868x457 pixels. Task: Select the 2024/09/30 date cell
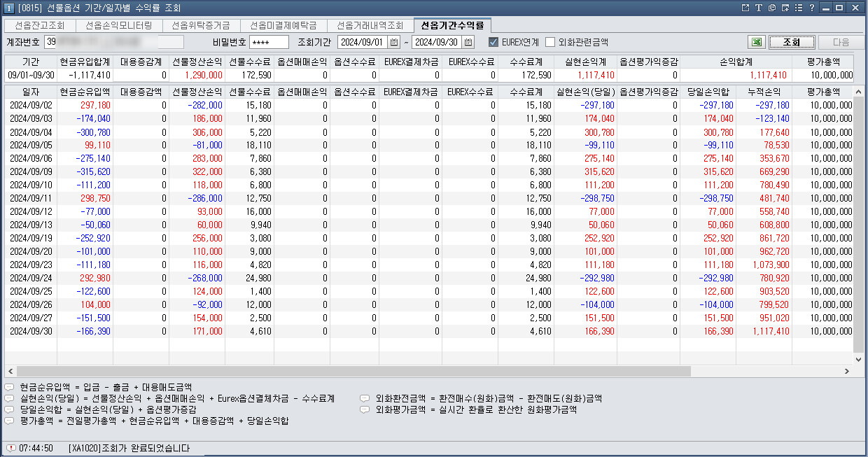pyautogui.click(x=31, y=331)
